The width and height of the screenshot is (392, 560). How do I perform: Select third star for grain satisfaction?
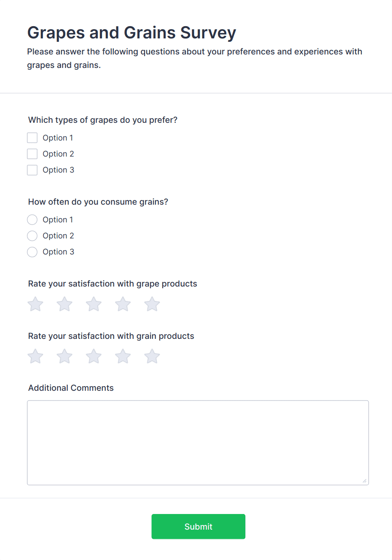pyautogui.click(x=94, y=357)
